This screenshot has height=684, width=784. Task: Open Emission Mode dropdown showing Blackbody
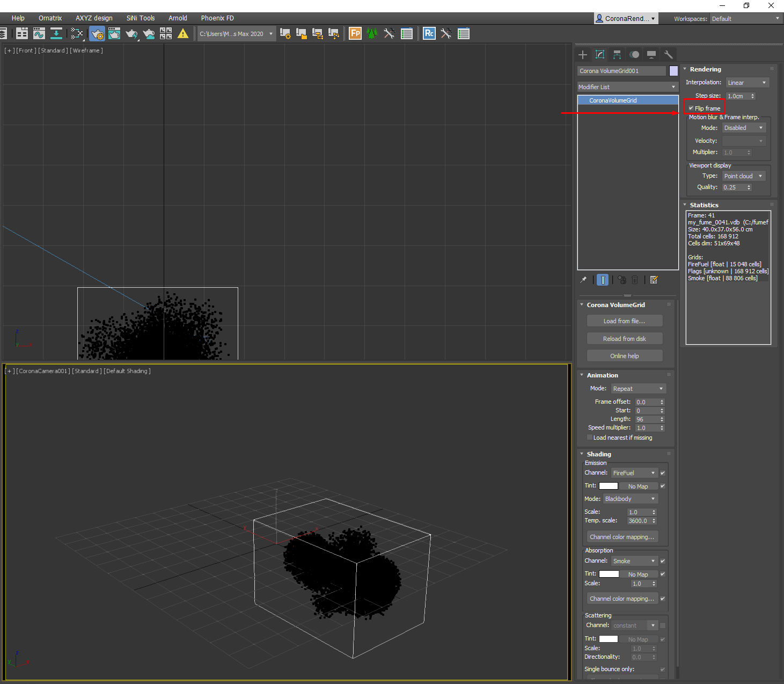click(x=630, y=499)
